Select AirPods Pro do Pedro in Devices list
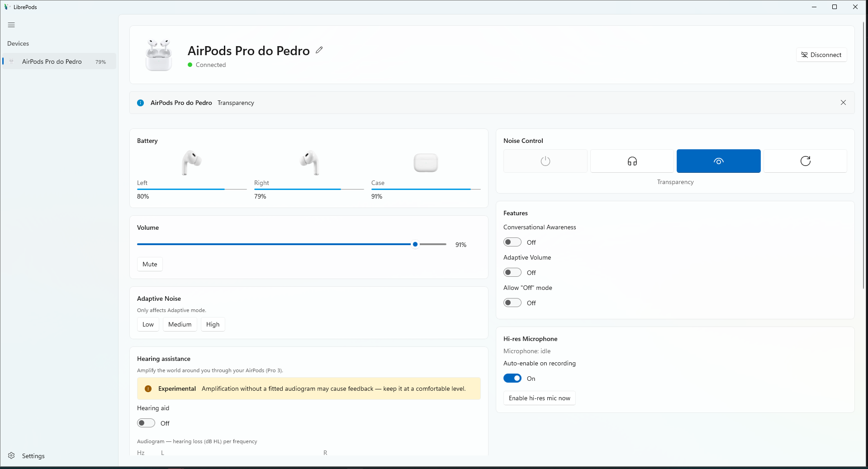The height and width of the screenshot is (469, 868). 59,62
